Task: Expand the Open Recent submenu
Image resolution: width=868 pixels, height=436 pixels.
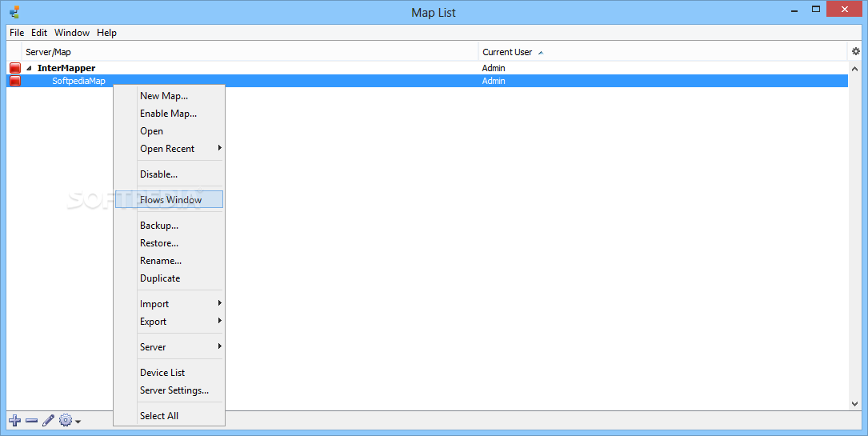Action: (169, 149)
